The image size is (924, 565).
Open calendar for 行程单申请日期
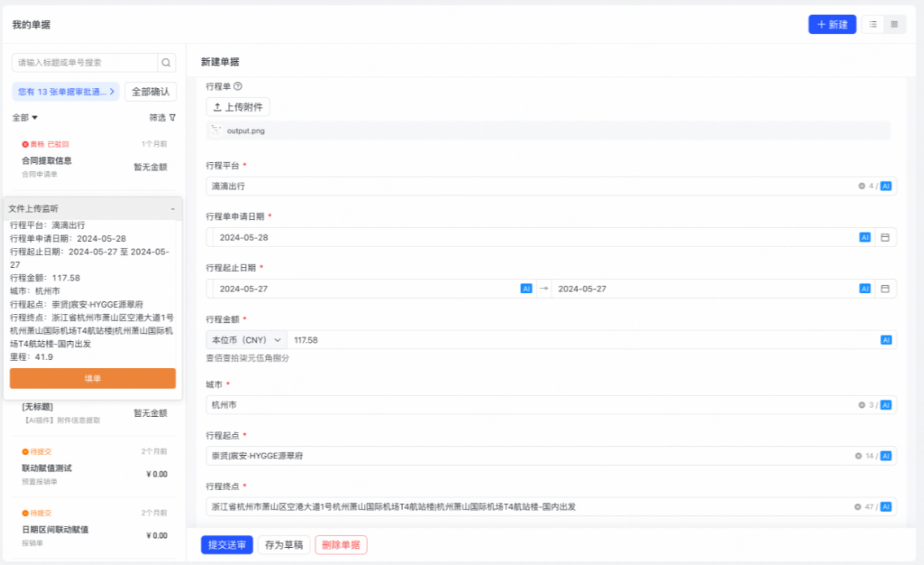(x=885, y=238)
